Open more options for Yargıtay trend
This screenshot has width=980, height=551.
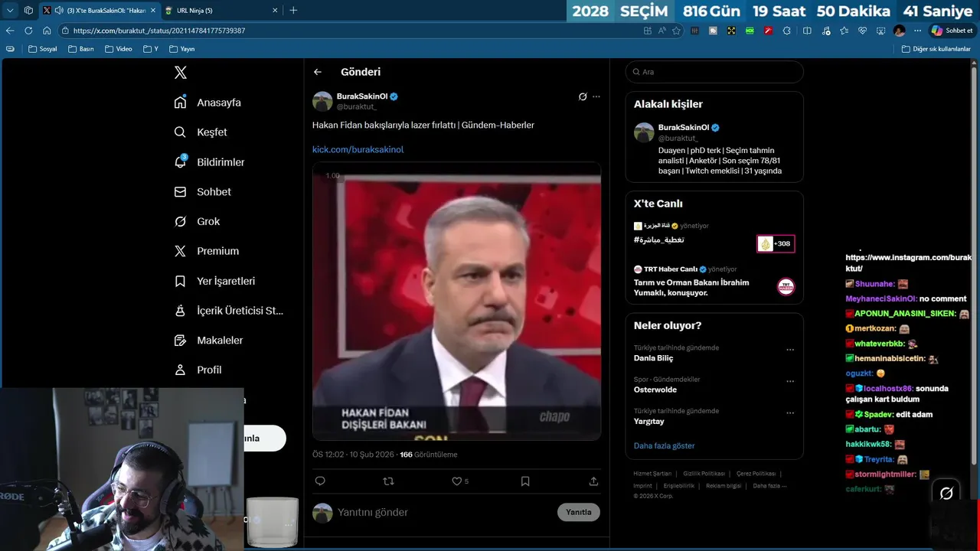(x=790, y=412)
